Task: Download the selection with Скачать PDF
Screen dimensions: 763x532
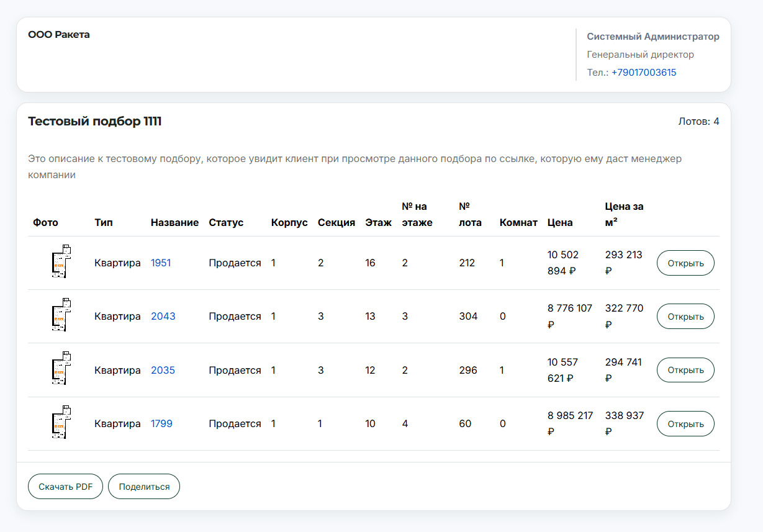Action: [x=65, y=487]
